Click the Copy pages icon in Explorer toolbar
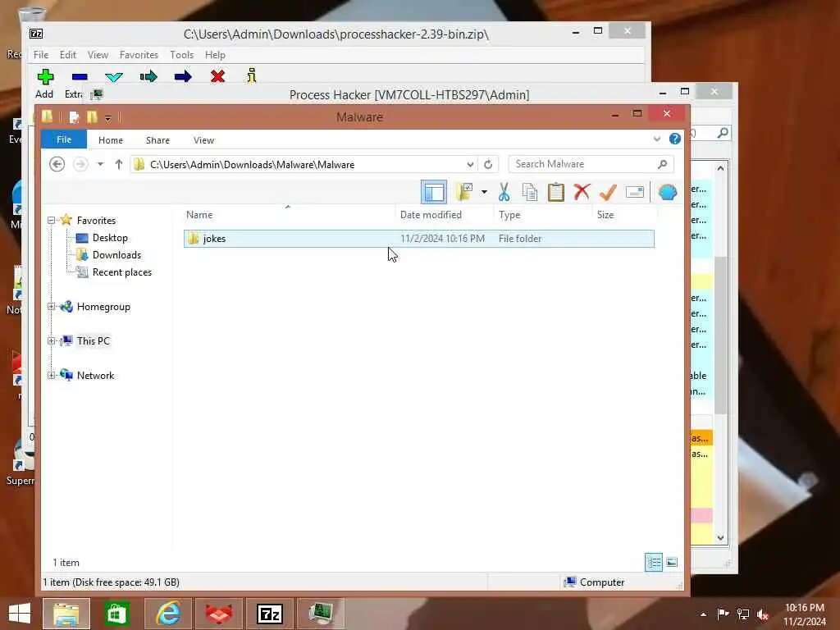Screen dimensions: 840x630 (x=530, y=192)
